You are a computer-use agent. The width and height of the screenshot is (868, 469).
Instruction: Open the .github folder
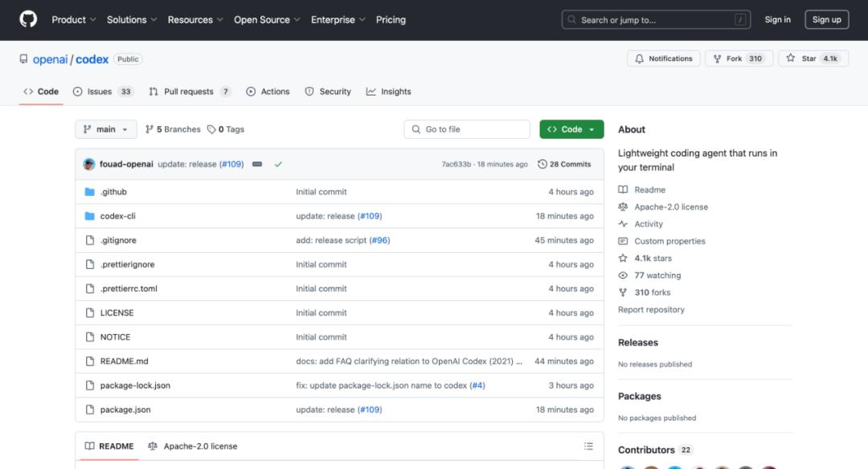[113, 192]
